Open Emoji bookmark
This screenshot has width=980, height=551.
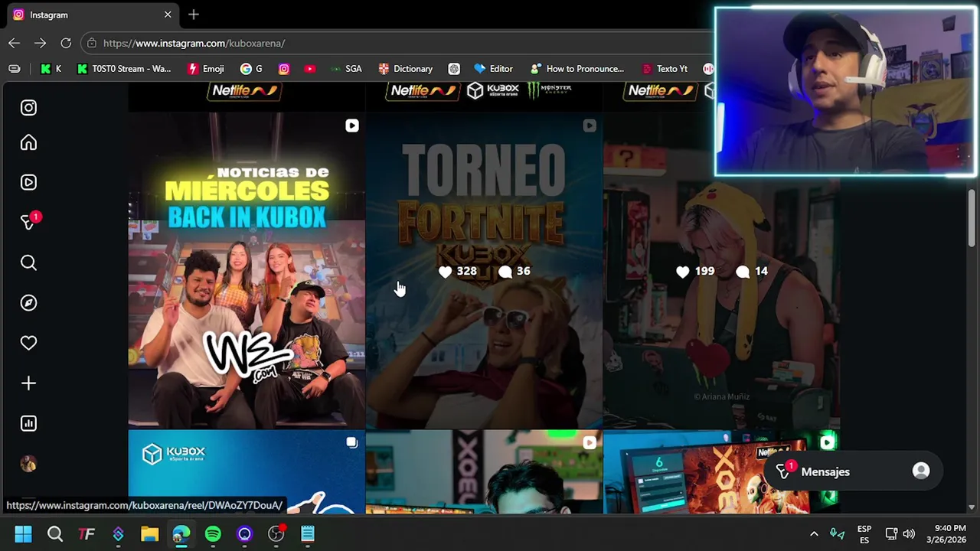pos(206,69)
